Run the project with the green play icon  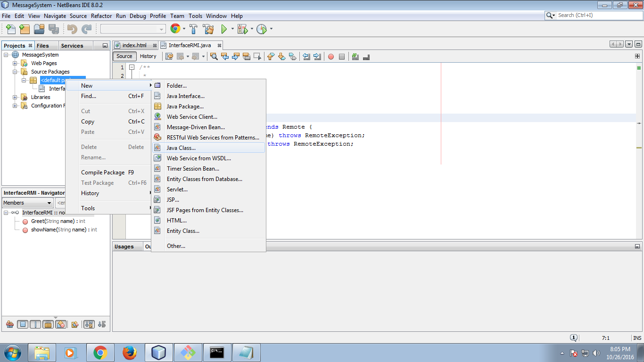(x=224, y=29)
